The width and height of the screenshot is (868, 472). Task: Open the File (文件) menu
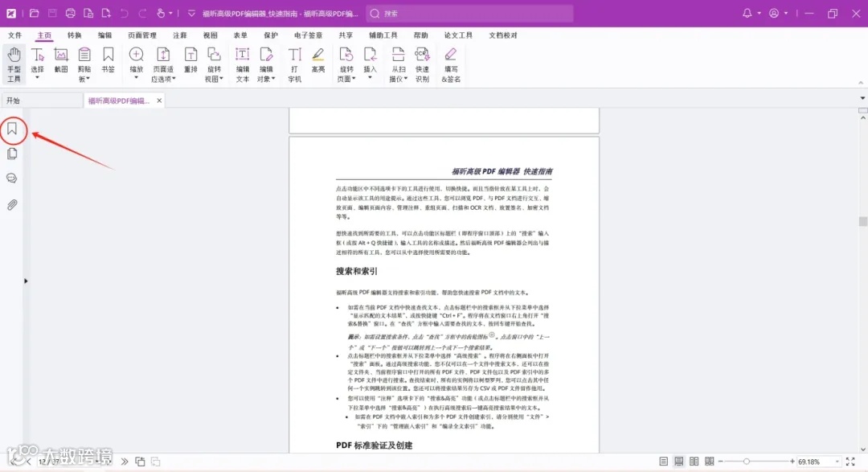[15, 35]
